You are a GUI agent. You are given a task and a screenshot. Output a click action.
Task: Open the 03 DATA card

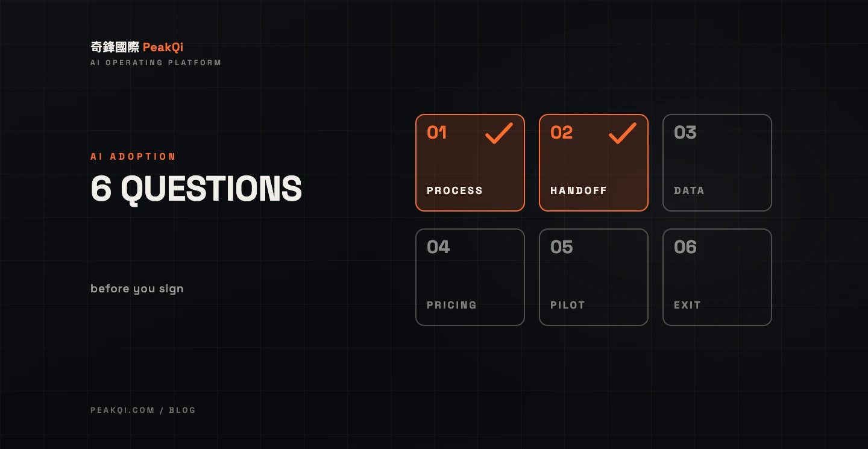pyautogui.click(x=717, y=163)
